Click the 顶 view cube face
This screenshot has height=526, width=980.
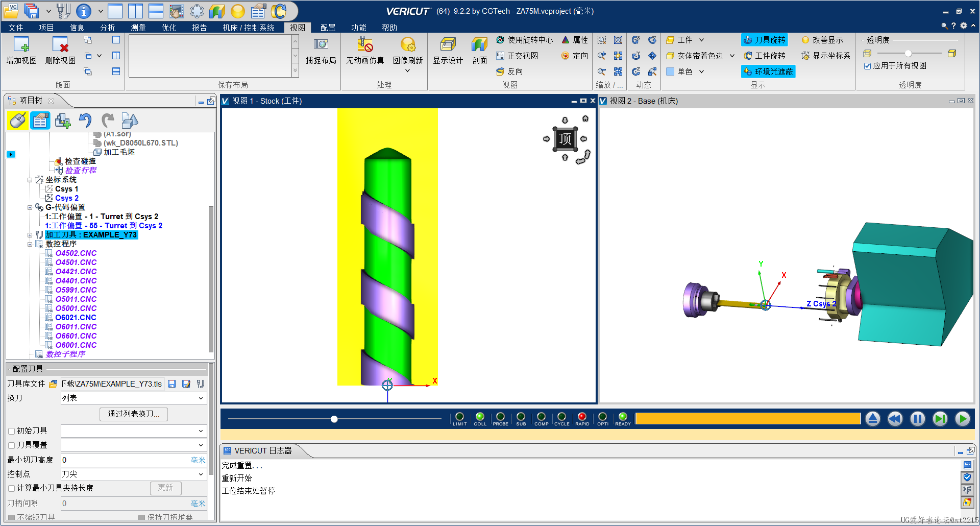pyautogui.click(x=565, y=139)
